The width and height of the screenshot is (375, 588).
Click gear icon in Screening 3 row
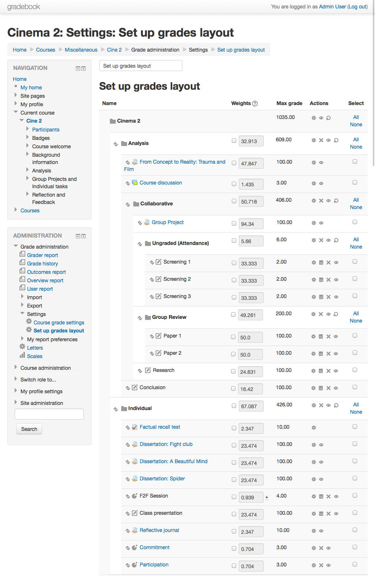tap(313, 297)
